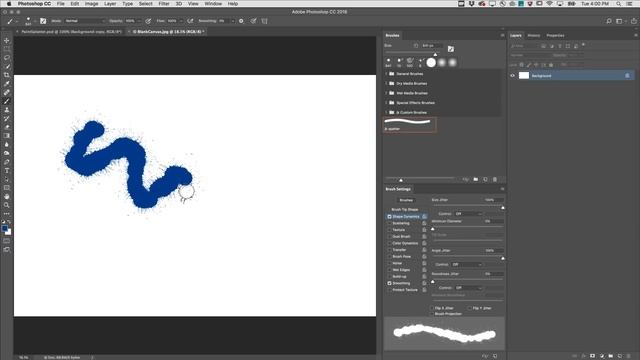Click the brush size value field

[432, 46]
